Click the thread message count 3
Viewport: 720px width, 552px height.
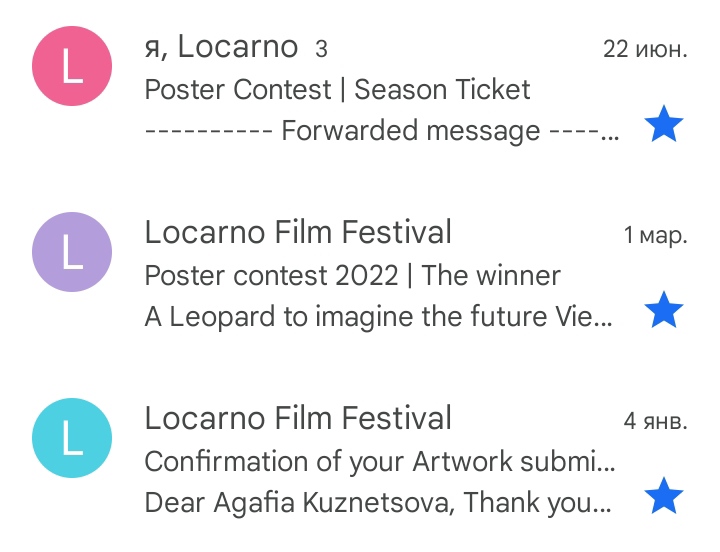click(321, 49)
